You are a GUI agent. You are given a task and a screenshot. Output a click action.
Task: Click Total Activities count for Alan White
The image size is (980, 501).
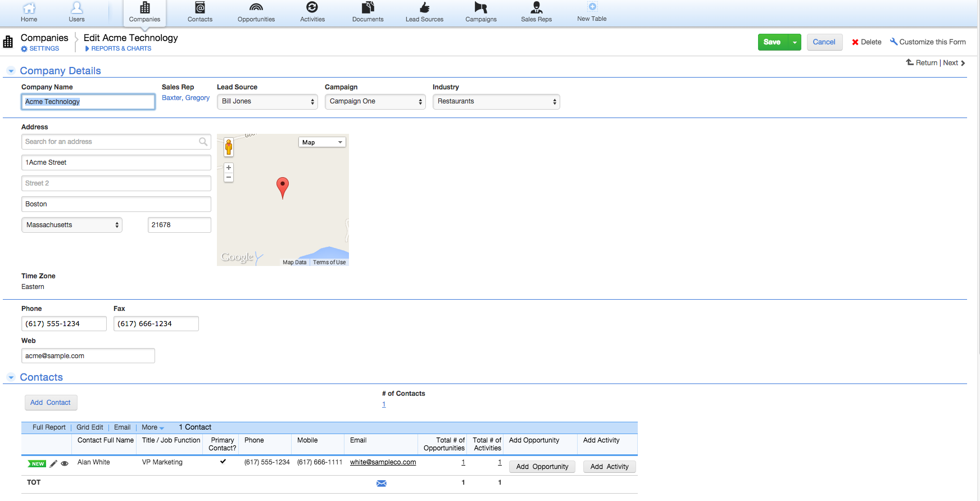500,462
